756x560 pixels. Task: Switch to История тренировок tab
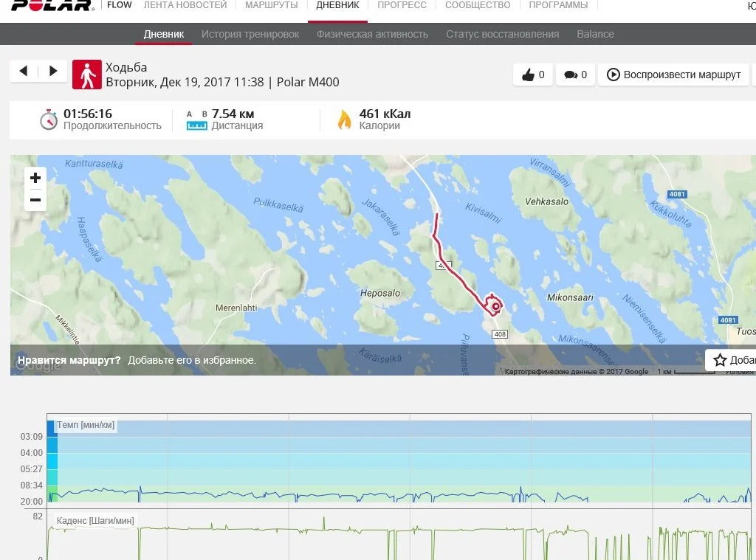[250, 34]
